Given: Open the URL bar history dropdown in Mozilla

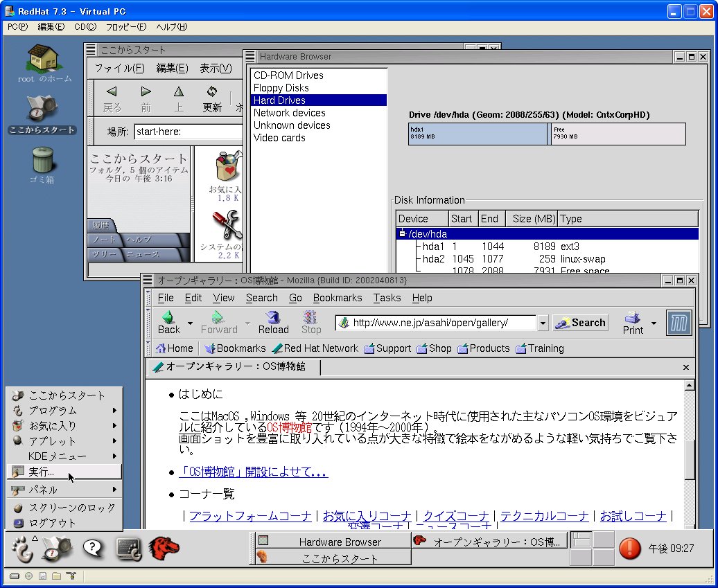Looking at the screenshot, I should click(543, 323).
